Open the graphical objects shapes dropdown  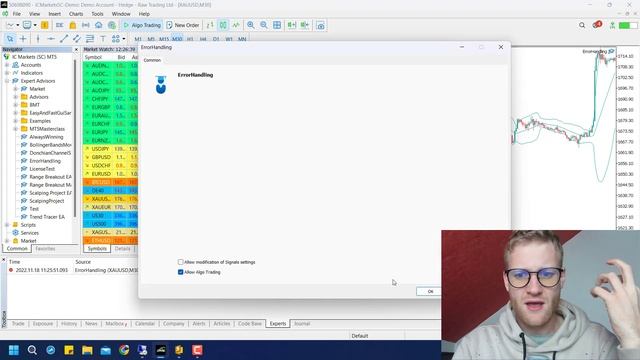124,39
